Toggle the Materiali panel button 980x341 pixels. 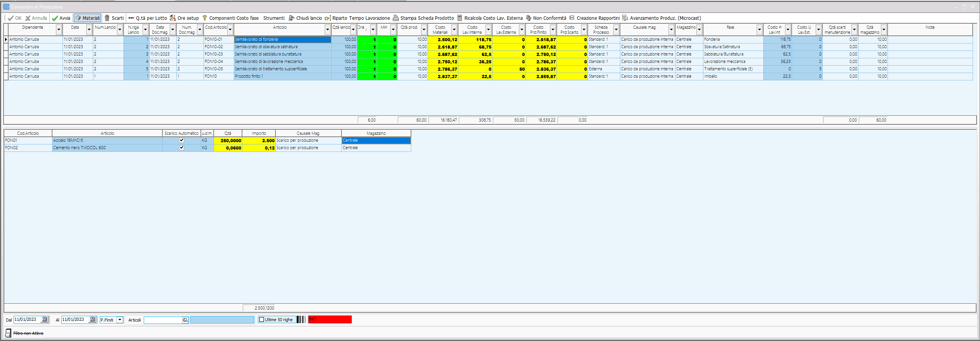click(87, 18)
